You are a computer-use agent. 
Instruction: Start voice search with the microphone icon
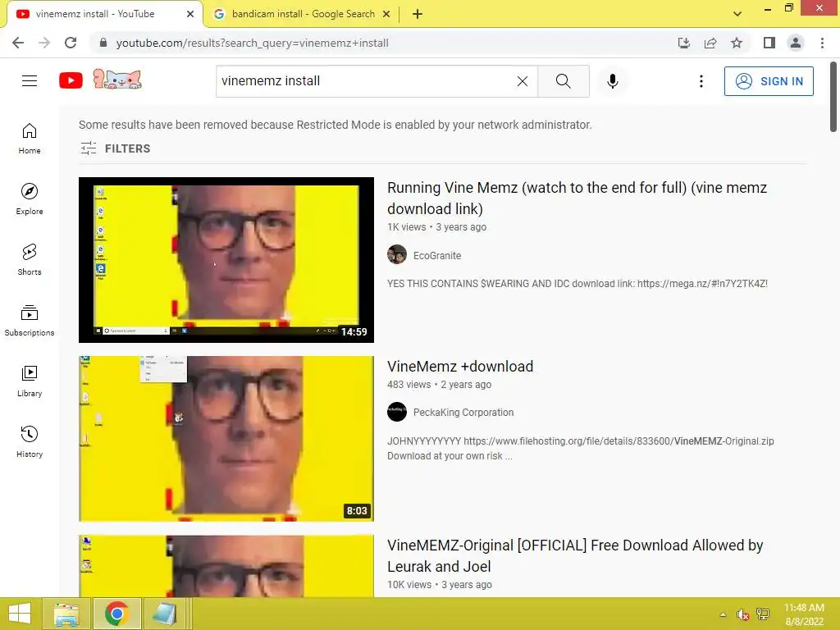pyautogui.click(x=612, y=81)
